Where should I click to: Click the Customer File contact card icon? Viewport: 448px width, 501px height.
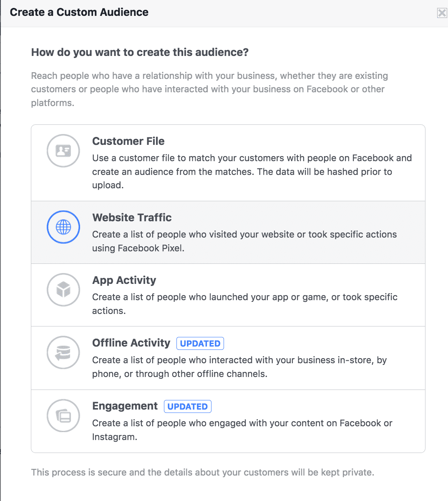pos(63,151)
